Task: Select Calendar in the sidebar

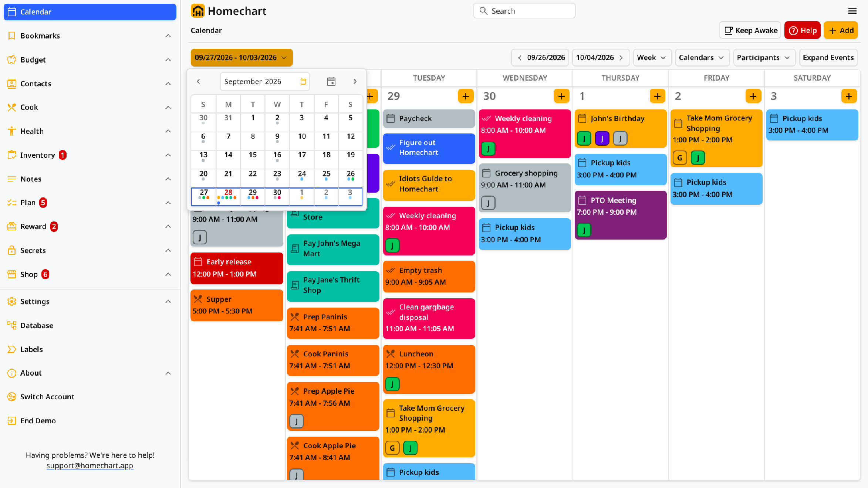Action: (x=90, y=12)
